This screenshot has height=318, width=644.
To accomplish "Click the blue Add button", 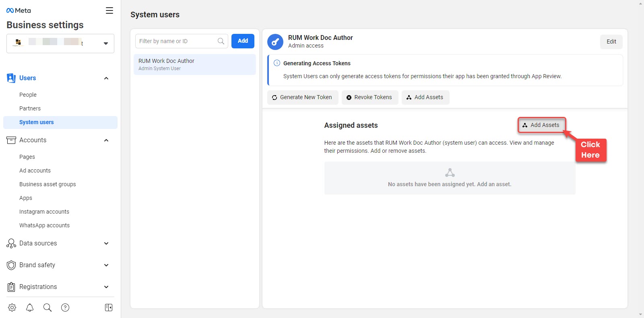I will coord(243,41).
